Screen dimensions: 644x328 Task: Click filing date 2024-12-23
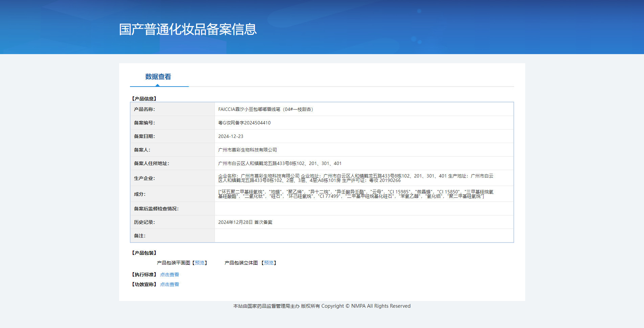coord(231,136)
